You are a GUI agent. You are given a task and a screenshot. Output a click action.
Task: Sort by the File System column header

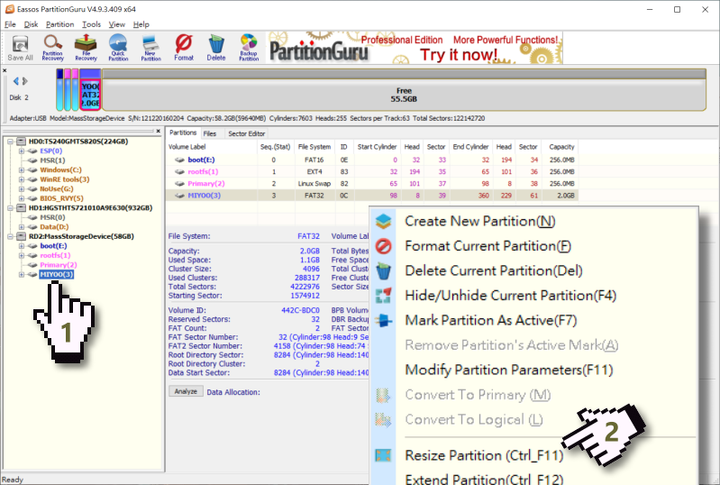tap(315, 147)
